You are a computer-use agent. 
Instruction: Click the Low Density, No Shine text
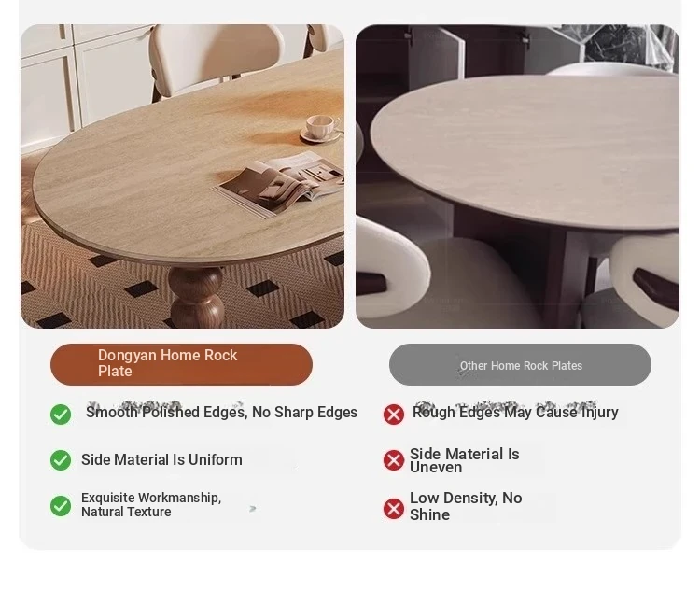pyautogui.click(x=466, y=506)
